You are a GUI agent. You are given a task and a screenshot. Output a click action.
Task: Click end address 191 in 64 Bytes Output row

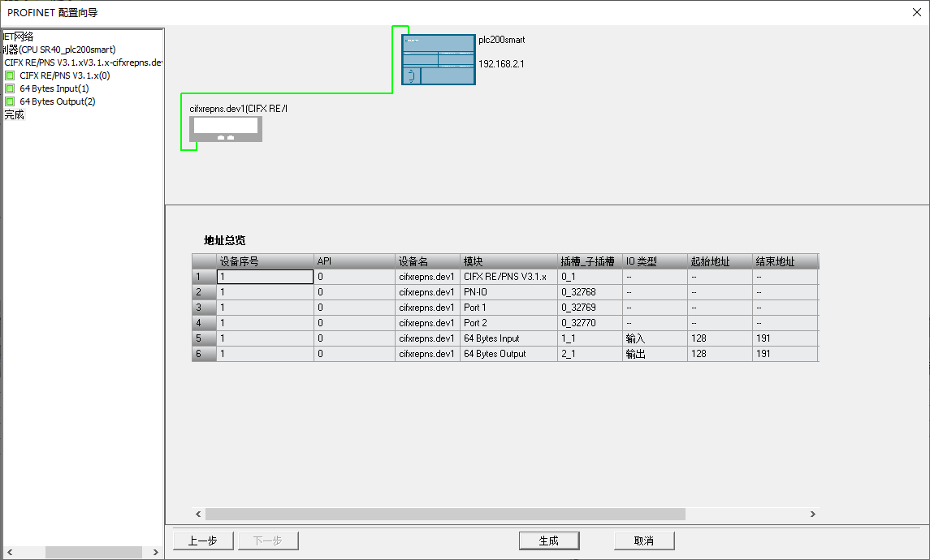pos(785,354)
